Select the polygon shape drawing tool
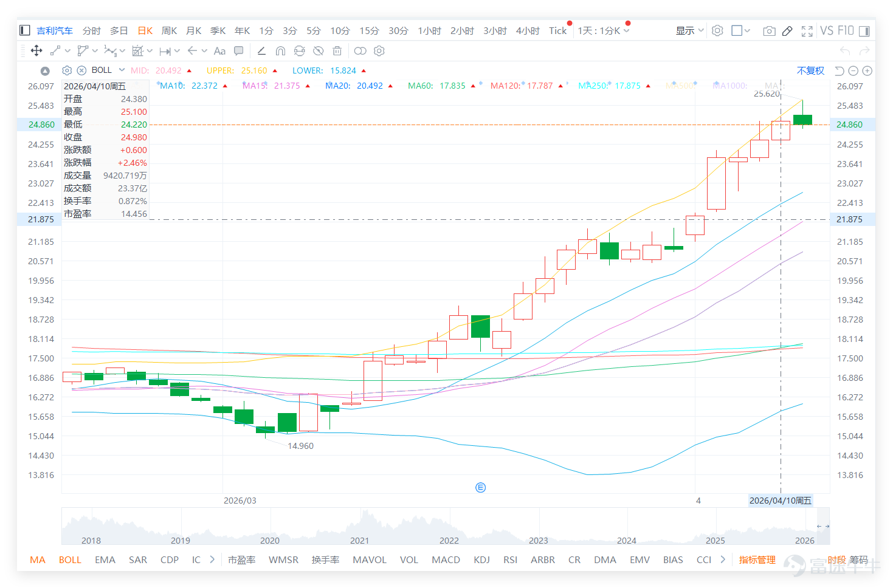Image resolution: width=893 pixels, height=588 pixels. click(x=83, y=51)
